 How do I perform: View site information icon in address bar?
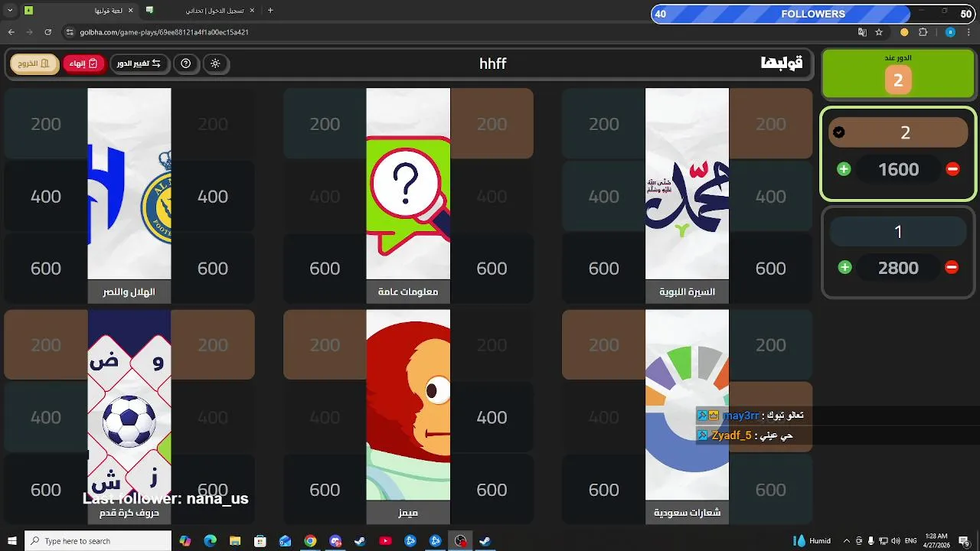coord(70,32)
